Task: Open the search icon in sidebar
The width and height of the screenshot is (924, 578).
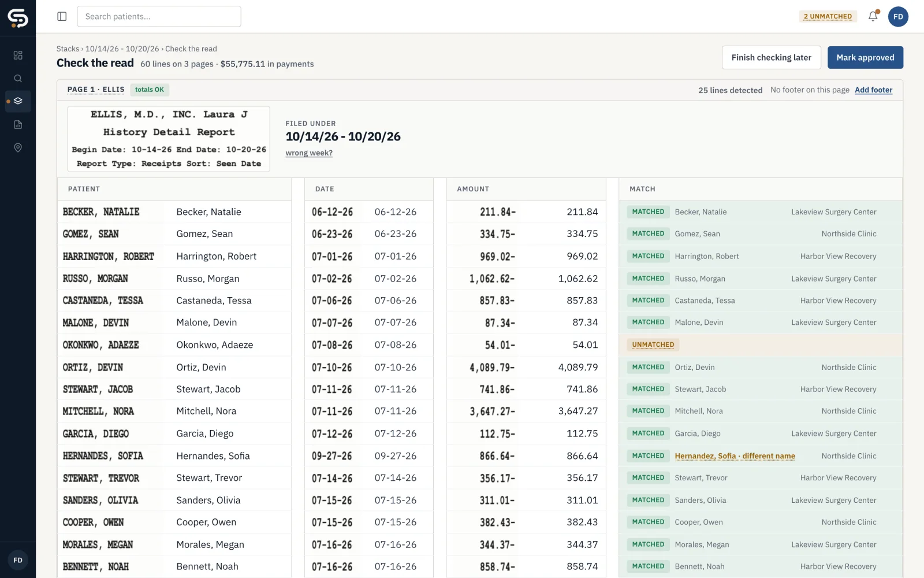Action: point(18,78)
